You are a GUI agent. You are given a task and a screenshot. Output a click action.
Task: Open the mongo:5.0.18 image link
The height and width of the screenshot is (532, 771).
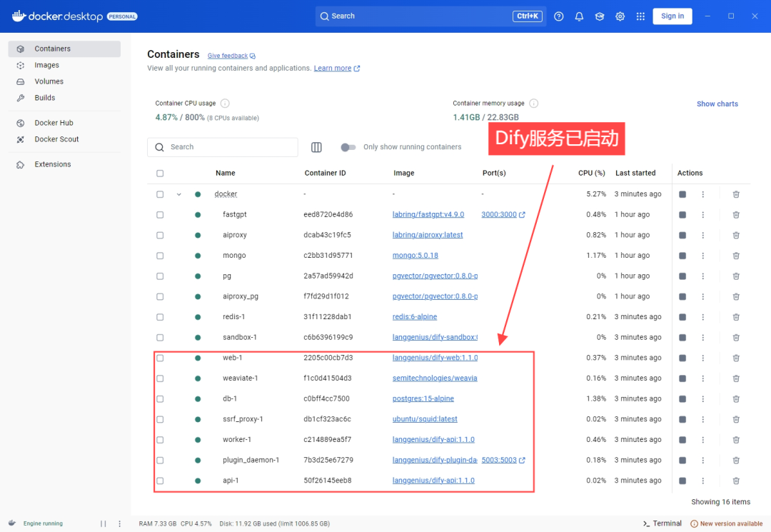(x=414, y=255)
